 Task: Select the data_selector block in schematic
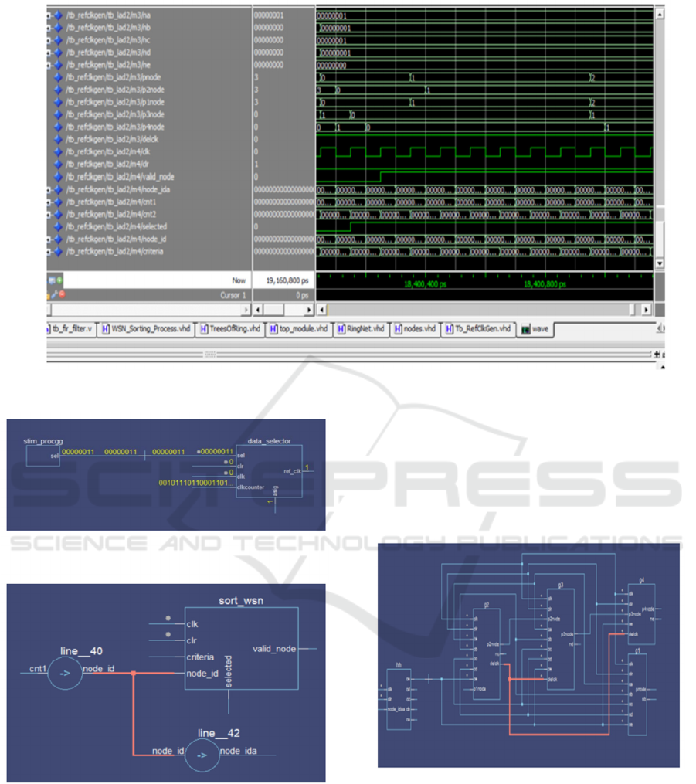click(x=270, y=471)
